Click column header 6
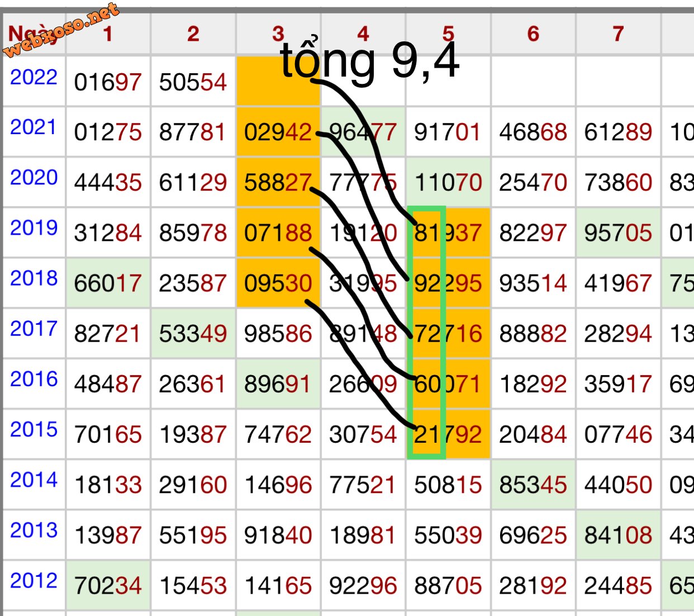Viewport: 694px width, 616px height. pyautogui.click(x=533, y=34)
